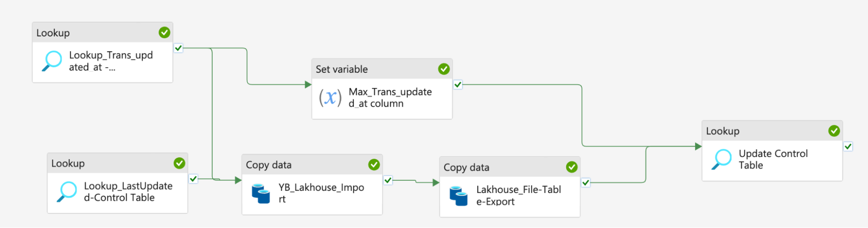The image size is (868, 228).
Task: Select the YB_Lakhouse_Import activity name
Action: point(321,193)
